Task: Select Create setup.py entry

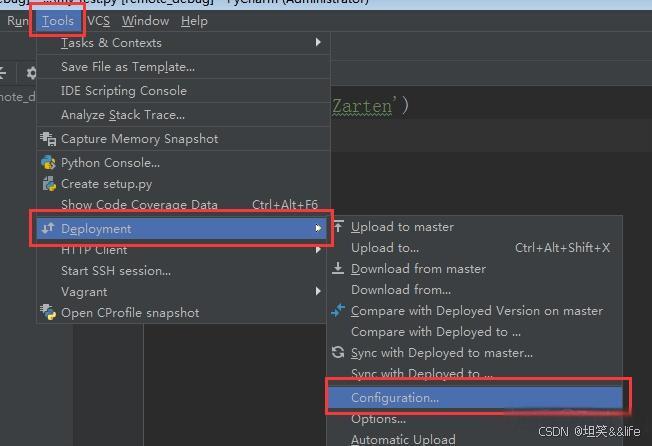Action: click(x=183, y=184)
